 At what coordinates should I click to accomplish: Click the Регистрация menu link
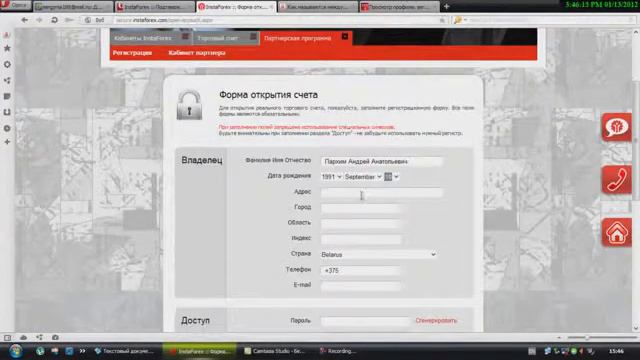(132, 53)
